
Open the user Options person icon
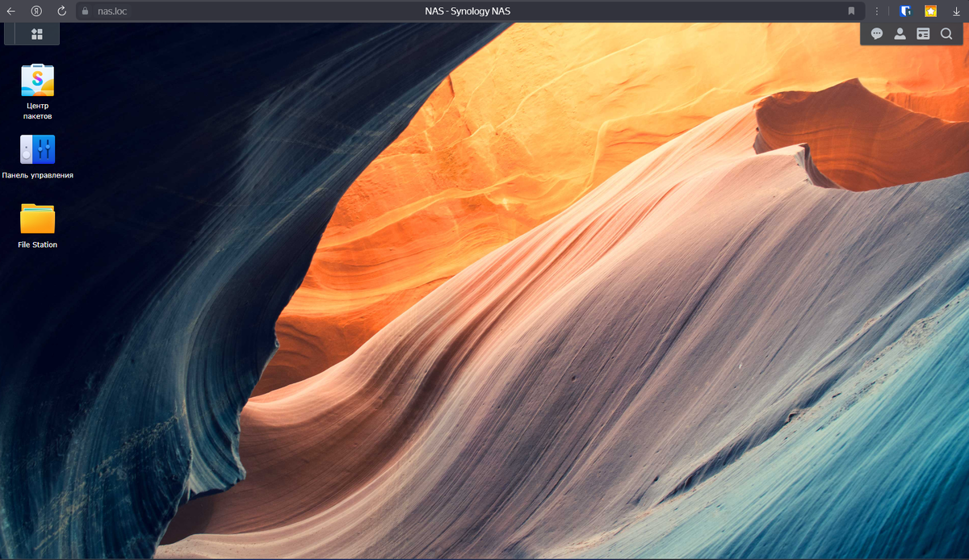[x=900, y=34]
